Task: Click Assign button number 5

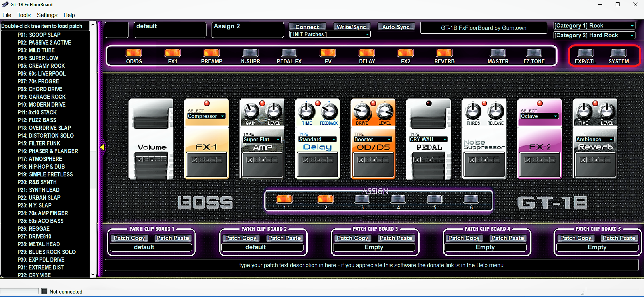Action: [435, 199]
